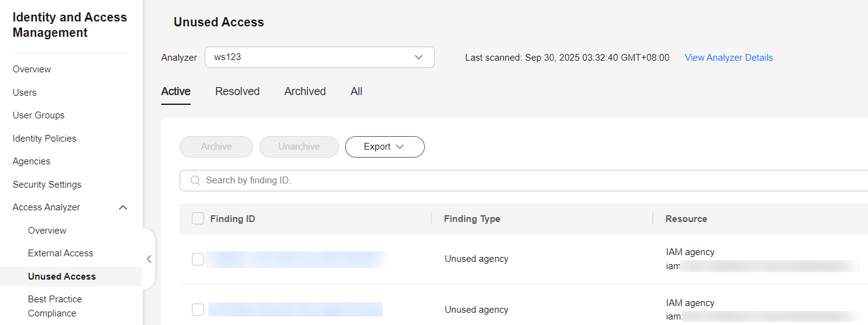The height and width of the screenshot is (325, 868).
Task: Navigate to Identity Policies
Action: (x=45, y=139)
